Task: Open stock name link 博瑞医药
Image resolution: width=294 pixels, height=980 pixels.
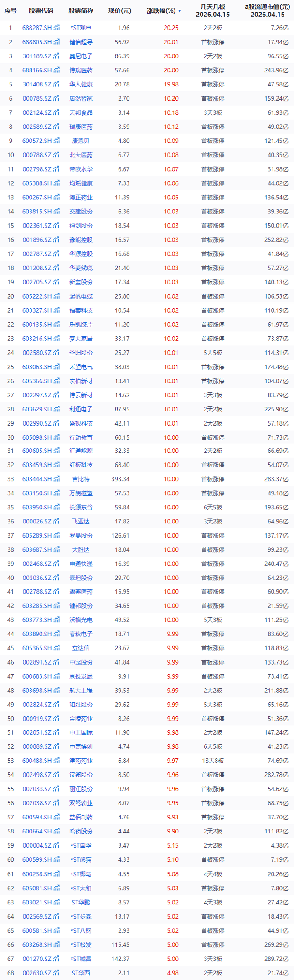Action: 81,70
